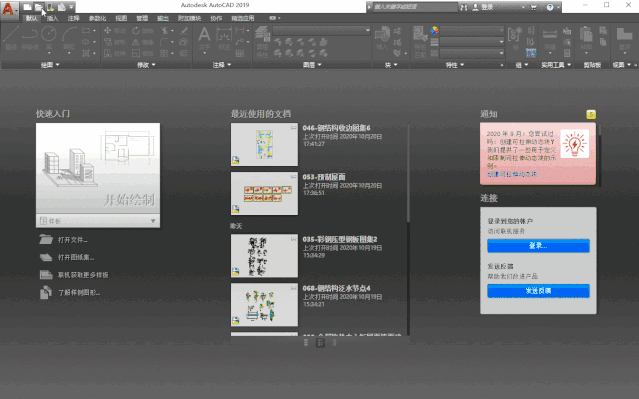Click the search keyword input field
The height and width of the screenshot is (399, 639).
(415, 7)
